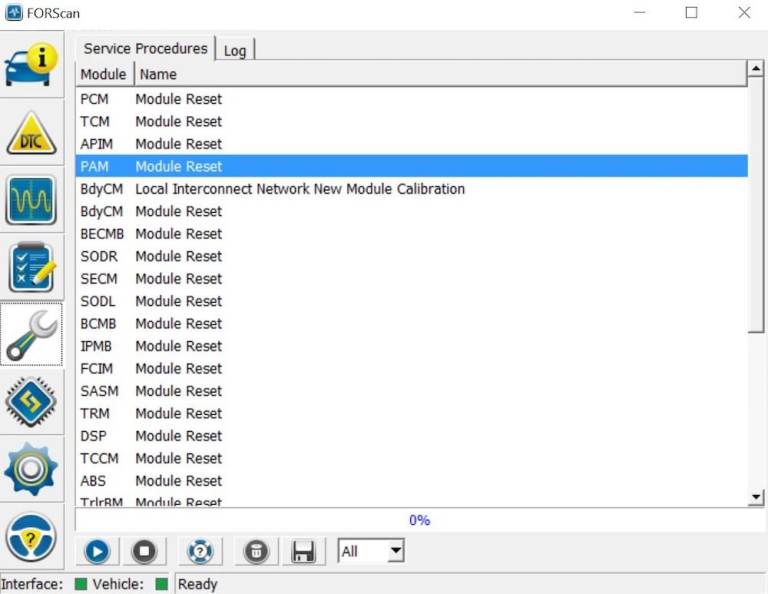Select BCMB Module Reset row
This screenshot has width=768, height=594.
pos(411,324)
